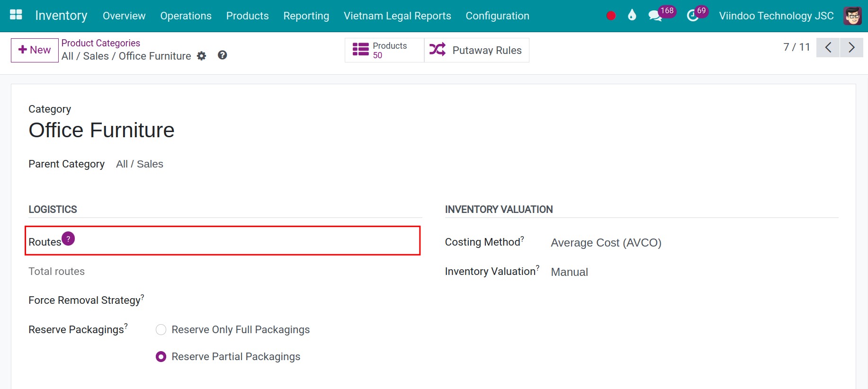Open the Configuration menu
The width and height of the screenshot is (868, 389).
tap(497, 16)
